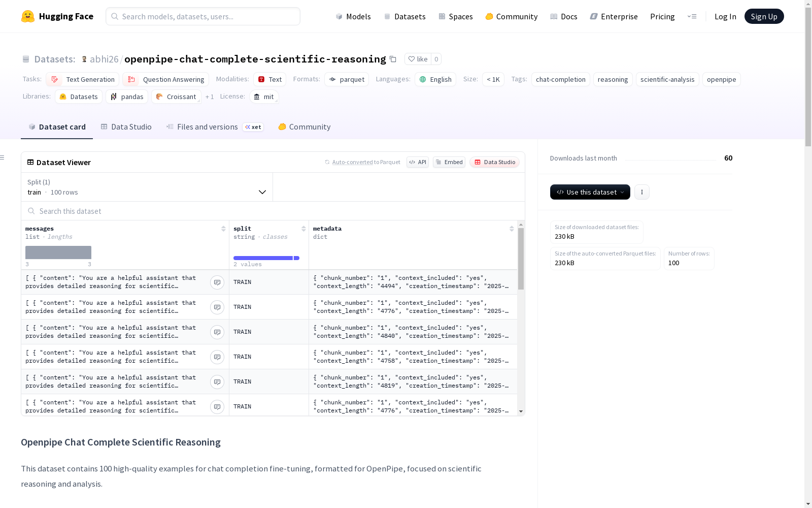The width and height of the screenshot is (812, 508).
Task: Open Enterprise in top navigation
Action: (x=614, y=16)
